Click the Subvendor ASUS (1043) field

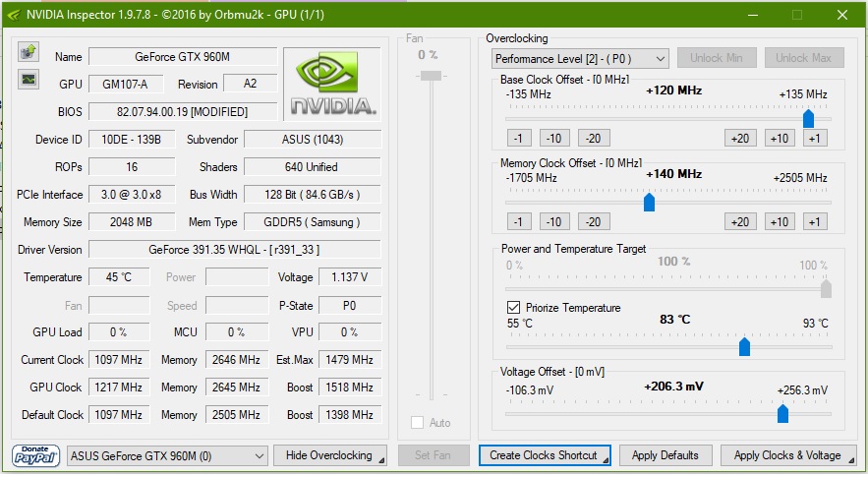[x=313, y=139]
